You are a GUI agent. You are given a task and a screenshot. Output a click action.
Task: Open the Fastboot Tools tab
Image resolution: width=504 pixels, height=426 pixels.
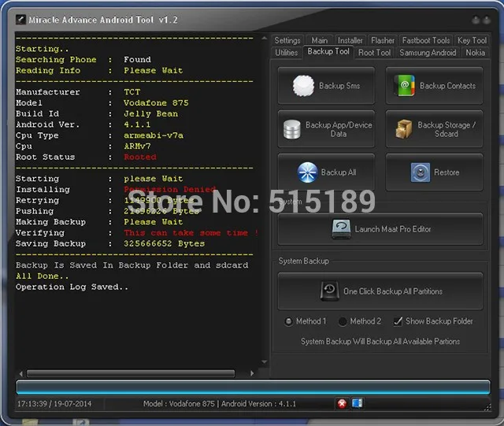click(426, 40)
